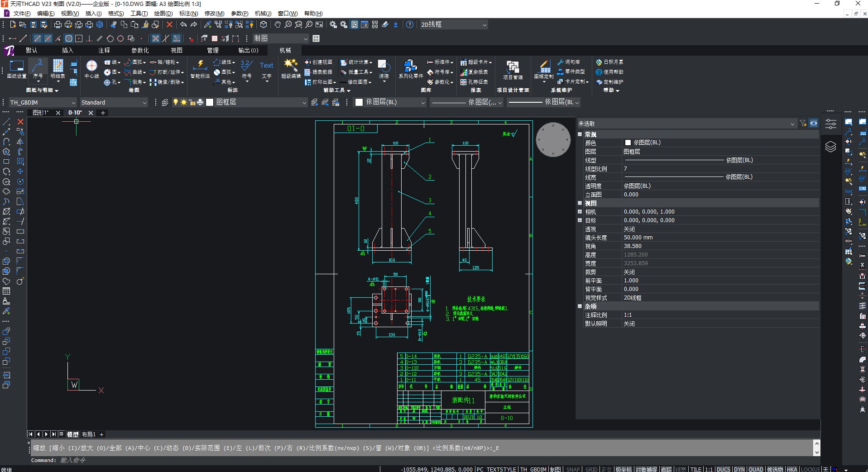
Task: Open the 标注(N) menu
Action: 188,14
